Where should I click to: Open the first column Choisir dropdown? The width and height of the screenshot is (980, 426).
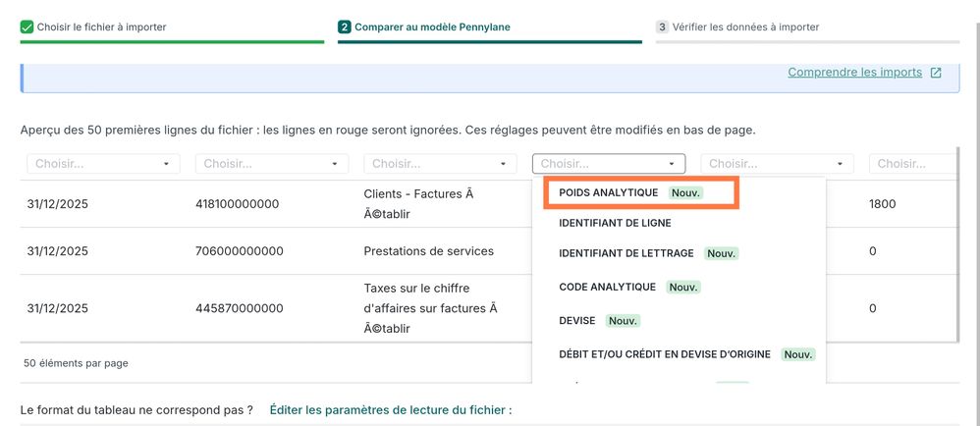[103, 164]
